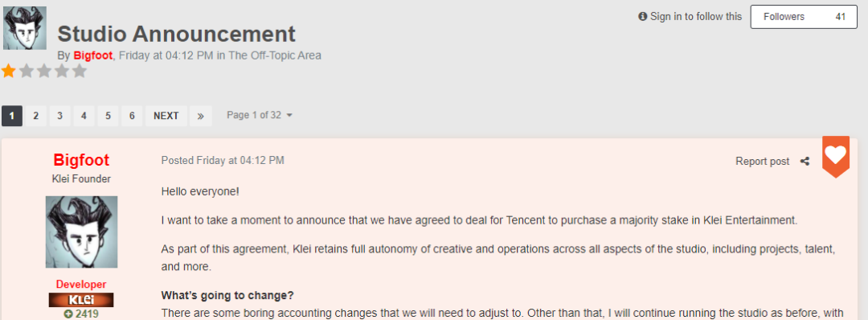
Task: Click Sign in to follow this
Action: click(x=696, y=17)
